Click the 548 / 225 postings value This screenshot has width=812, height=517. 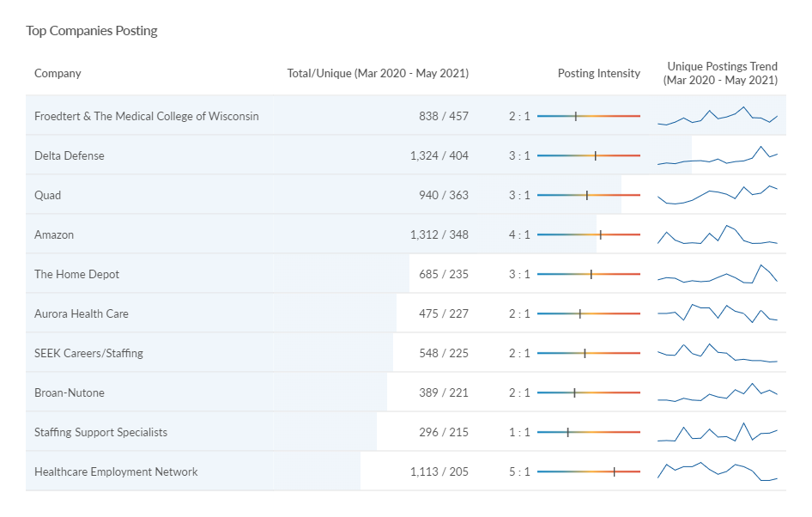pyautogui.click(x=444, y=353)
